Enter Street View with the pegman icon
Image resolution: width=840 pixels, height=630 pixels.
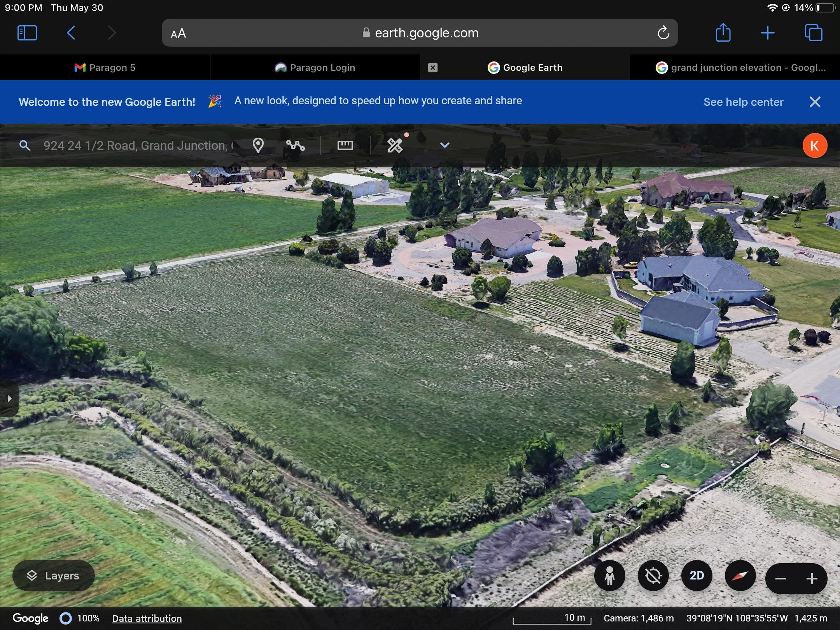[x=609, y=576]
